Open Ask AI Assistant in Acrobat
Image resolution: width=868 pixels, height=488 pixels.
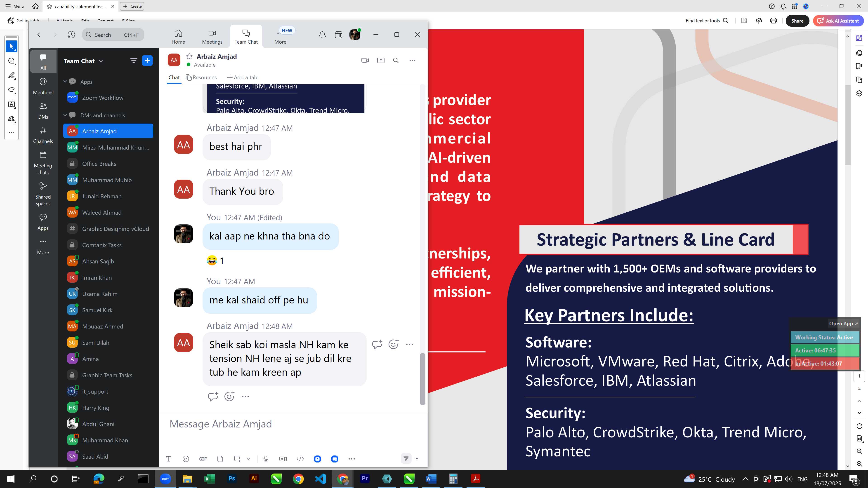click(838, 21)
